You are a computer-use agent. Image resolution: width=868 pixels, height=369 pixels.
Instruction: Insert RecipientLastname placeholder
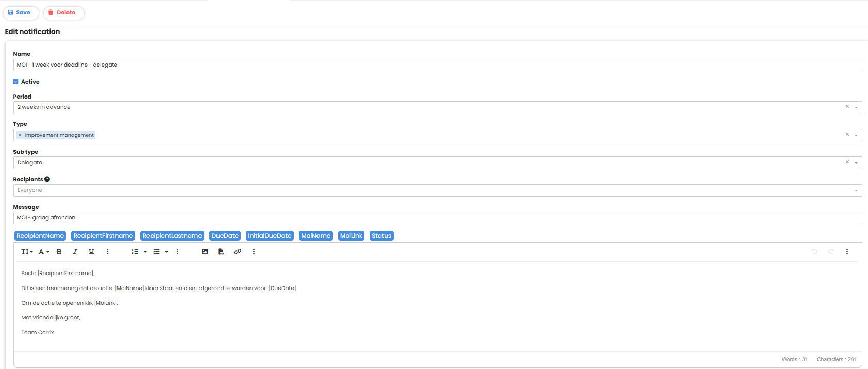click(x=172, y=236)
